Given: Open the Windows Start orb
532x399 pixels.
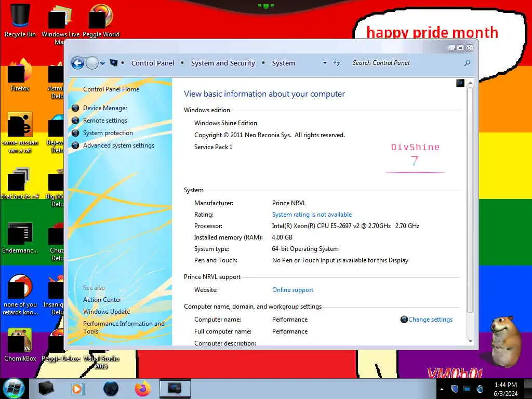Looking at the screenshot, I should [x=14, y=389].
